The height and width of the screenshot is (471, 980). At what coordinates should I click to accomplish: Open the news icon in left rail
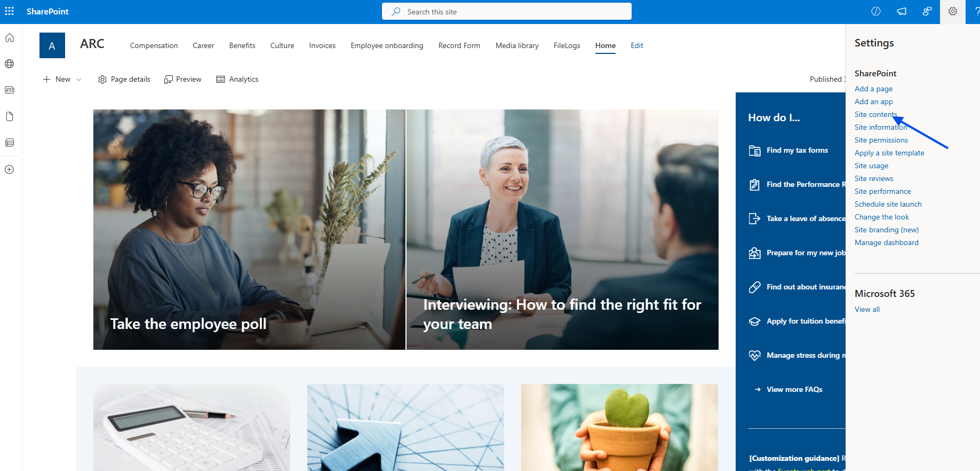click(10, 90)
